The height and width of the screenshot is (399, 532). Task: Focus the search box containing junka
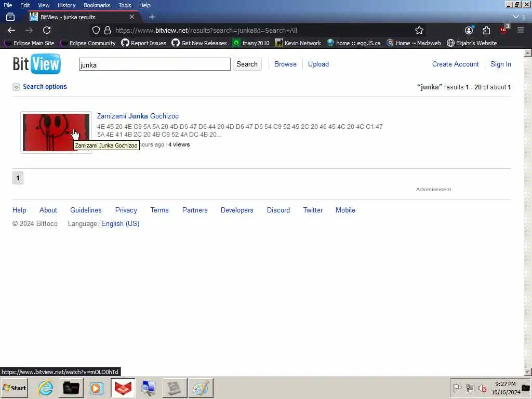pos(155,64)
